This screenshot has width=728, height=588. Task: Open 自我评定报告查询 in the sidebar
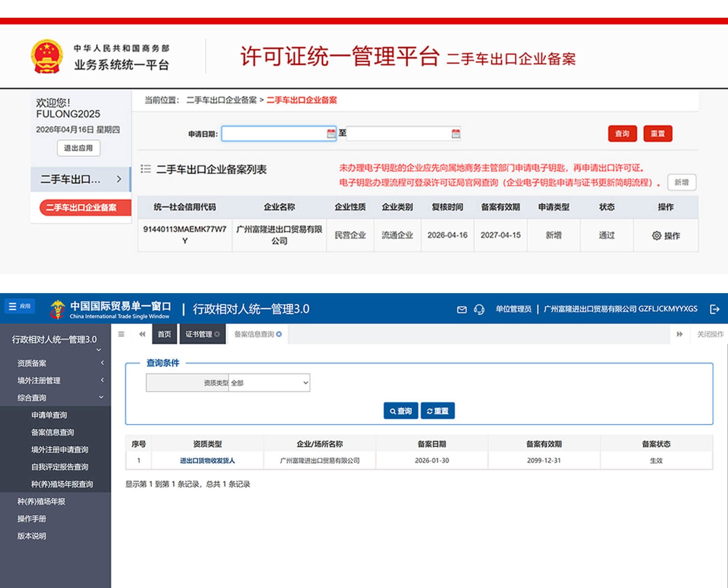pos(60,466)
